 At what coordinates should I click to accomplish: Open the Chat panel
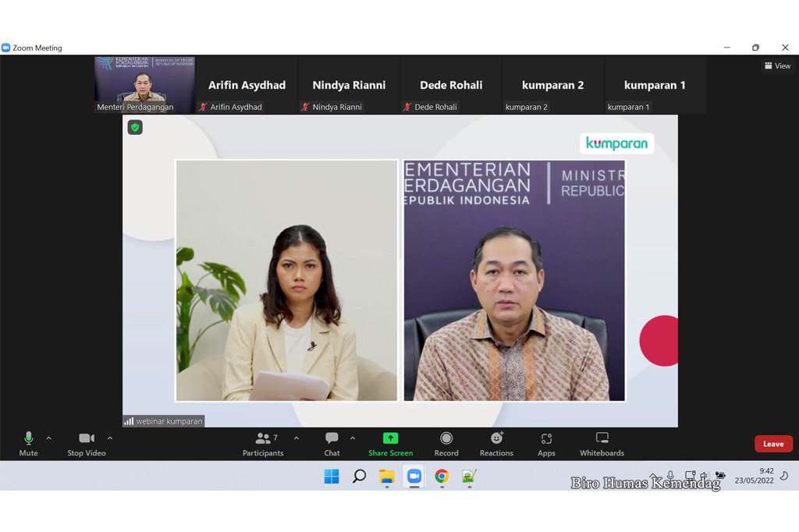point(332,443)
